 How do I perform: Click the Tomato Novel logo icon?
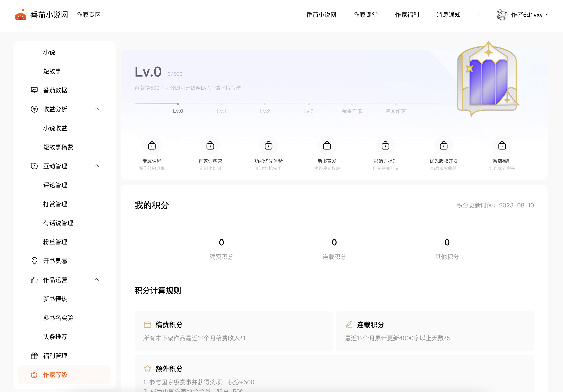20,15
